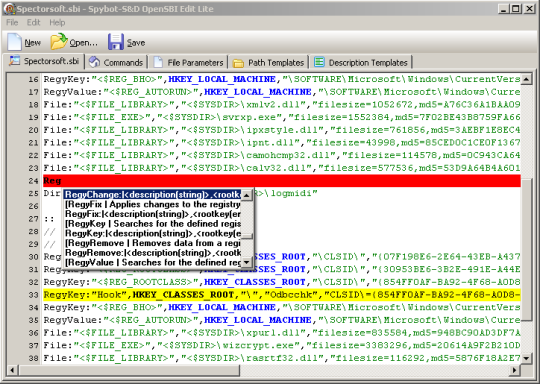
Task: Click line 20 ipxstyle.dll File entry
Action: tap(282, 130)
